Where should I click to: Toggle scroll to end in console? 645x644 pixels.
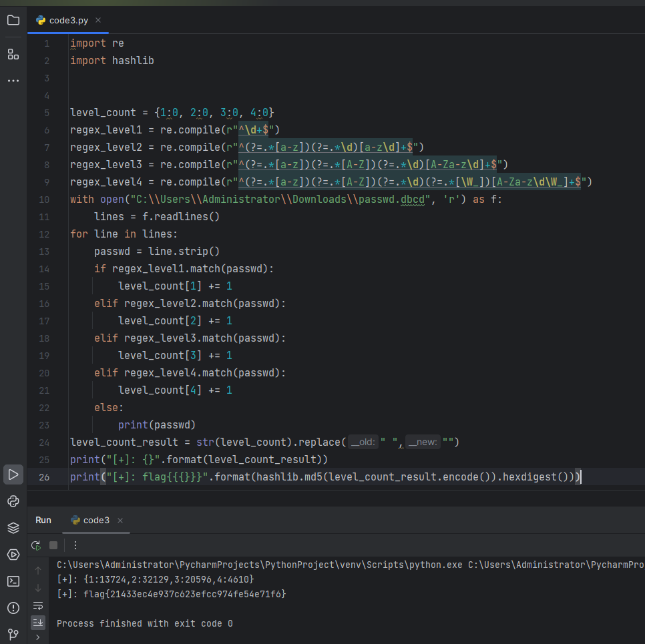click(x=38, y=623)
